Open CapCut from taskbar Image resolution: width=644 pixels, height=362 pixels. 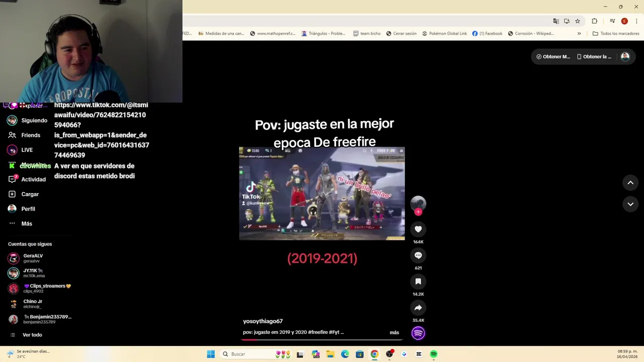[x=419, y=354]
